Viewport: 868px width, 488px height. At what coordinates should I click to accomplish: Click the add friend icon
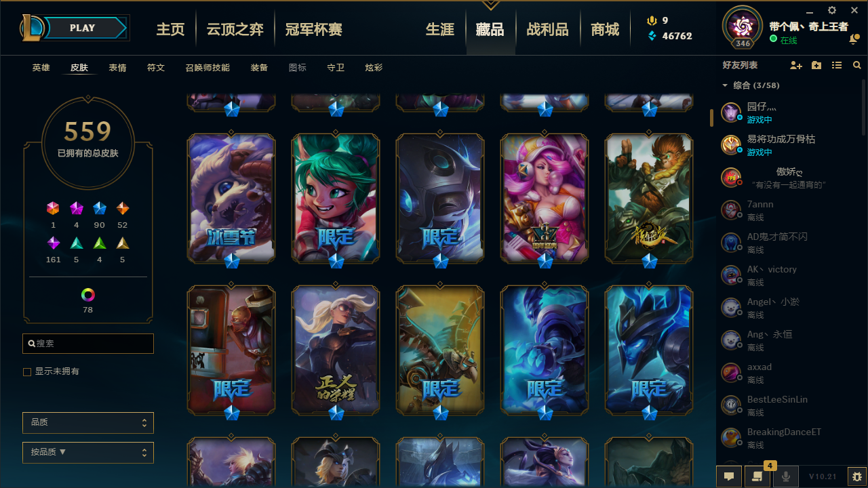(796, 65)
